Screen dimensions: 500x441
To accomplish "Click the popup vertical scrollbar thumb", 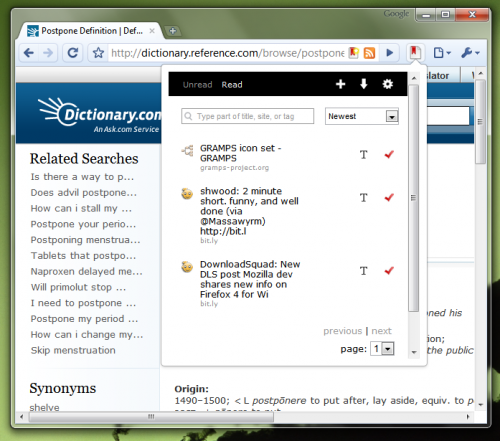I will [413, 198].
